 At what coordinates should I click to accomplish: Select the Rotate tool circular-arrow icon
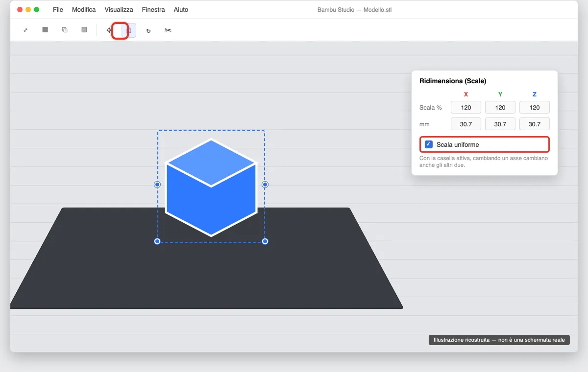148,30
